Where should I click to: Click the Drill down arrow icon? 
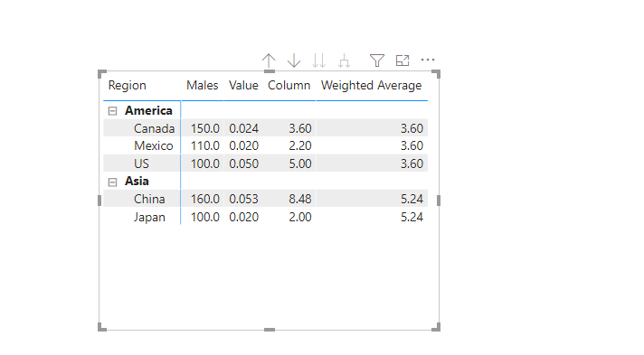294,61
